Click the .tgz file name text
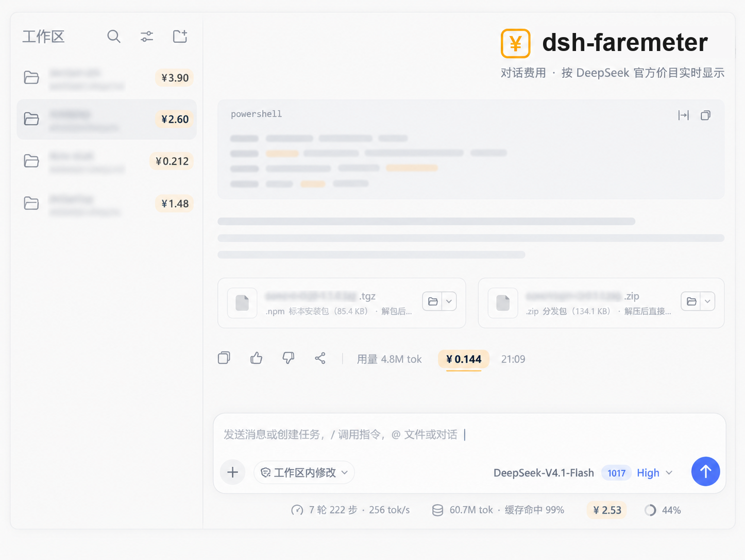Viewport: 745px width, 560px height. coord(320,296)
